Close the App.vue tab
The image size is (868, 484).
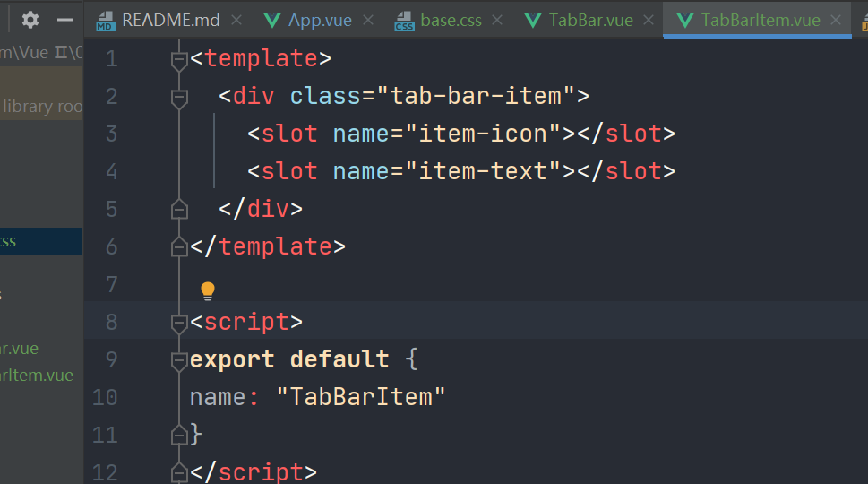368,21
